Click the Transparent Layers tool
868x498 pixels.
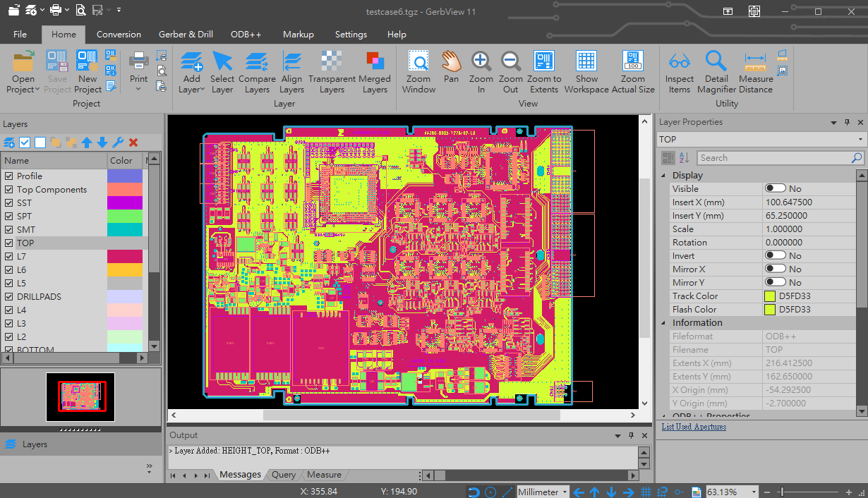[x=332, y=72]
